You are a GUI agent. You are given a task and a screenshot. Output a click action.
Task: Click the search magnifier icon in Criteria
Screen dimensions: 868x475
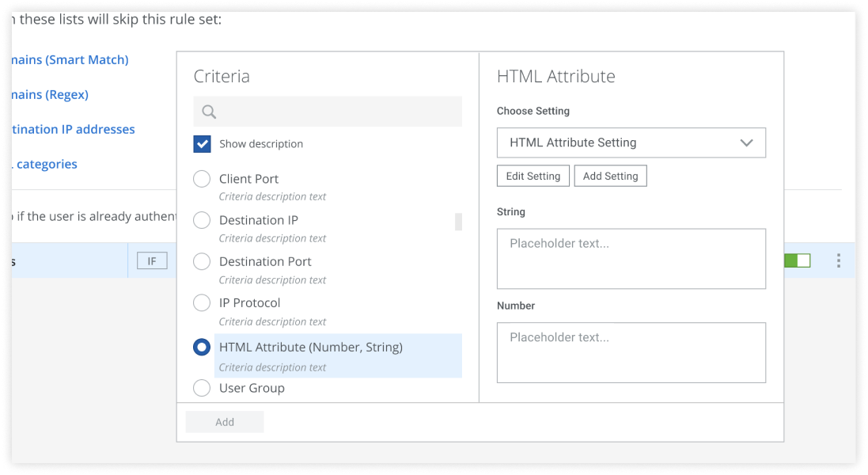pyautogui.click(x=209, y=112)
